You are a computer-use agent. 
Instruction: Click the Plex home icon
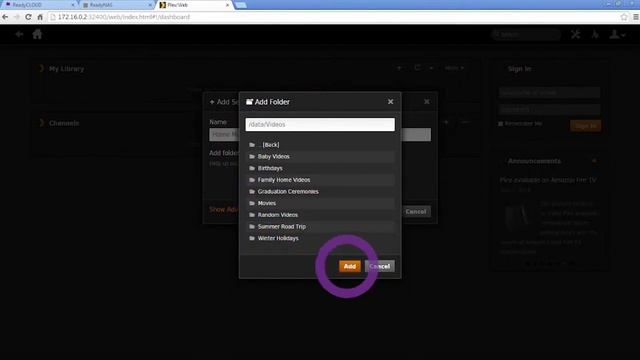point(37,34)
